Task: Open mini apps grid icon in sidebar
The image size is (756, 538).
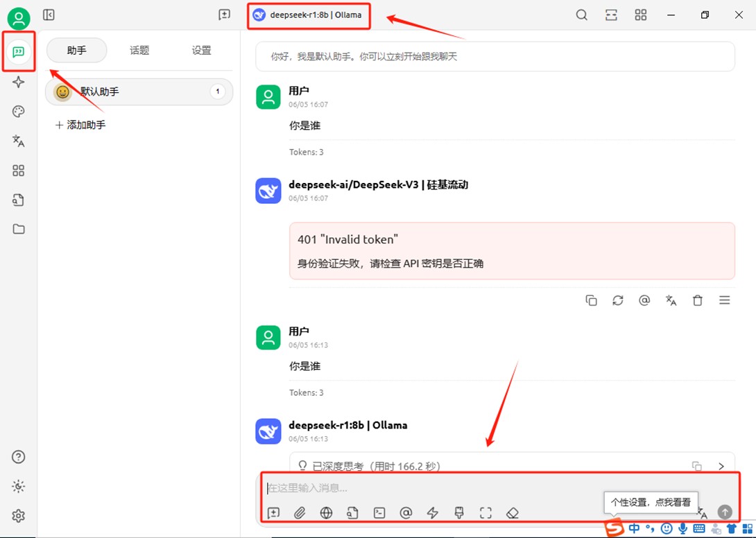Action: pyautogui.click(x=18, y=170)
